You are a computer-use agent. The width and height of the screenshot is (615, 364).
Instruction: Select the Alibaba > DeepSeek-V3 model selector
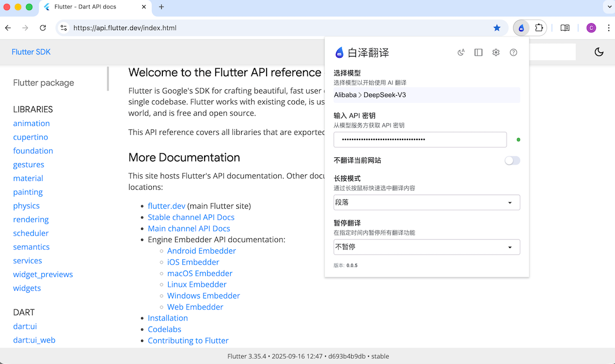click(427, 95)
